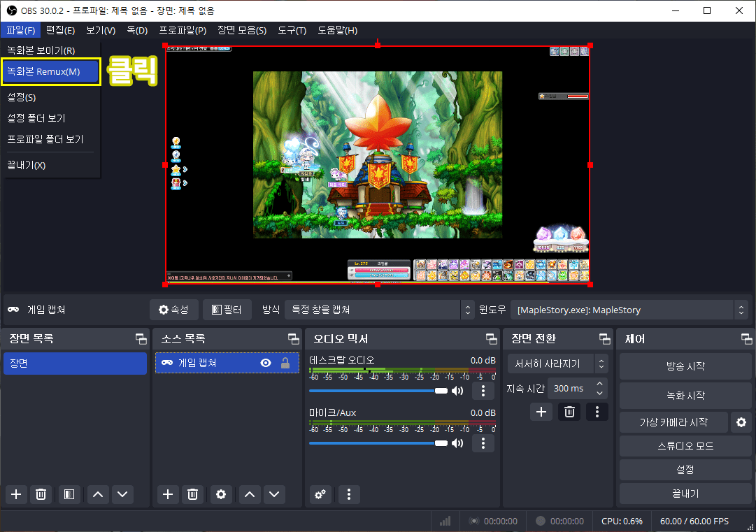Adjust the 데스크탑 오디오 volume slider
This screenshot has width=756, height=532.
tap(378, 391)
